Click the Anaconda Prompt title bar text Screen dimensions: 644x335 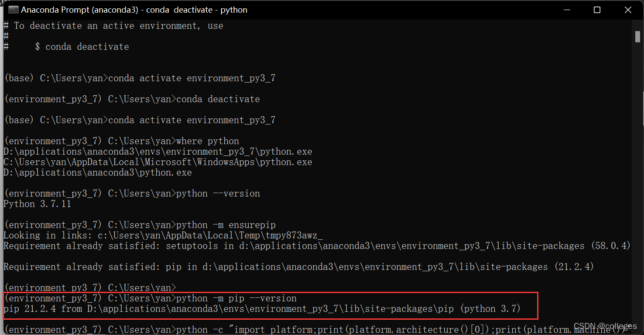[x=134, y=10]
